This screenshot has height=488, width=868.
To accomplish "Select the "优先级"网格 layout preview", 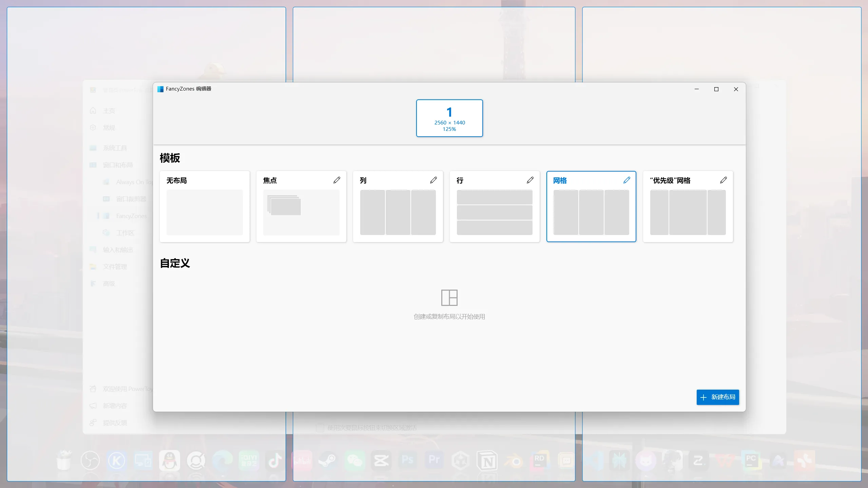I will [688, 212].
